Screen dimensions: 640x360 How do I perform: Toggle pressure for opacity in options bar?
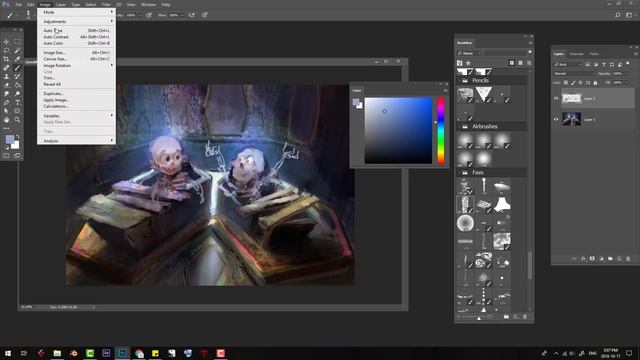click(x=149, y=15)
